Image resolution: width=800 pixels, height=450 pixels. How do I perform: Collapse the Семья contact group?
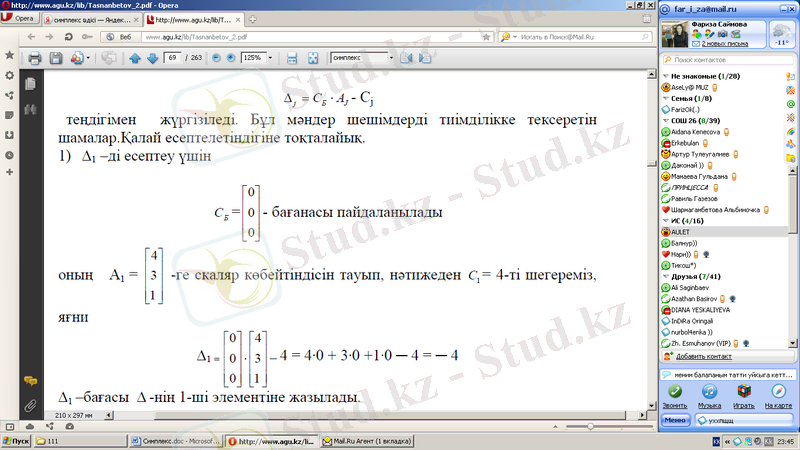click(666, 98)
